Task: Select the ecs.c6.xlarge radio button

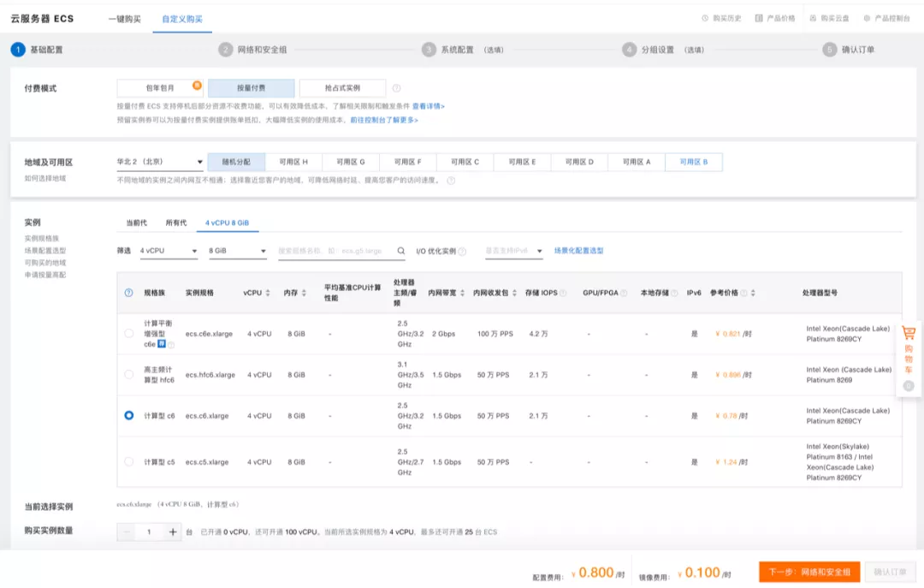Action: (x=128, y=415)
